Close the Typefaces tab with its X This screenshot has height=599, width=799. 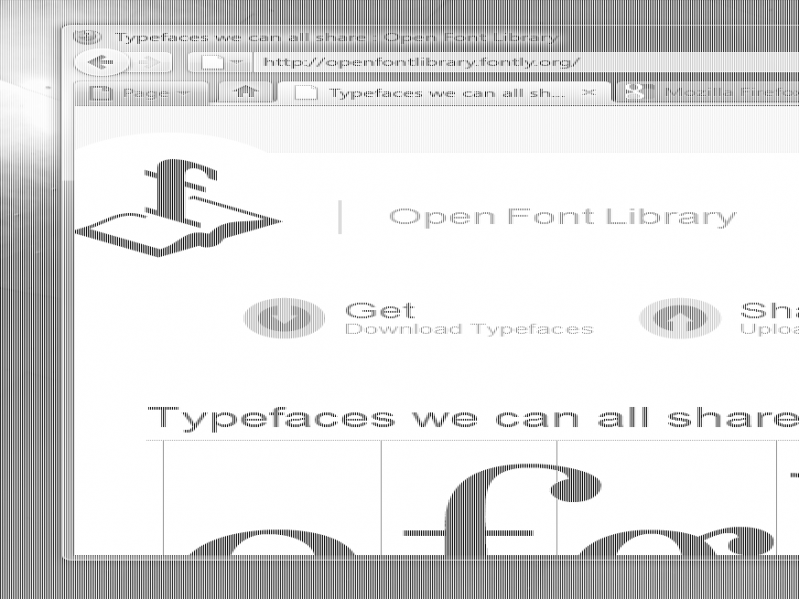(x=589, y=92)
